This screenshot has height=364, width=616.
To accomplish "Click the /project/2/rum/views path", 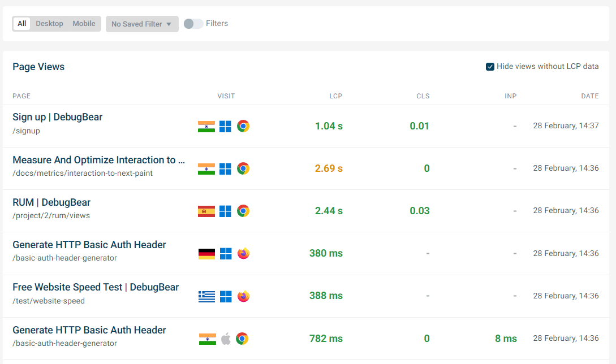I will tap(51, 215).
